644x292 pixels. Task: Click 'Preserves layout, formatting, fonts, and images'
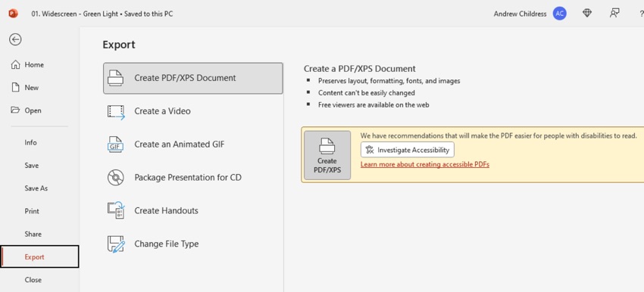pos(389,81)
